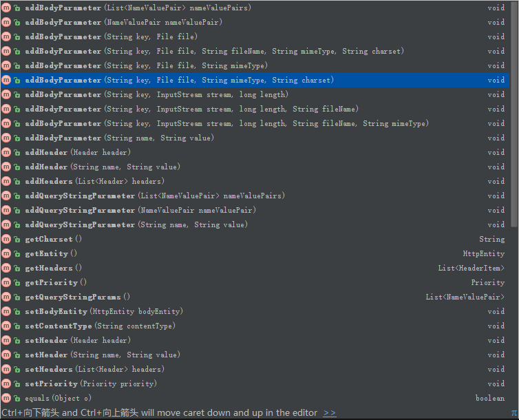Select addBodyParameter(String key, File file)
Viewport: 519px width, 420px height.
(255, 36)
